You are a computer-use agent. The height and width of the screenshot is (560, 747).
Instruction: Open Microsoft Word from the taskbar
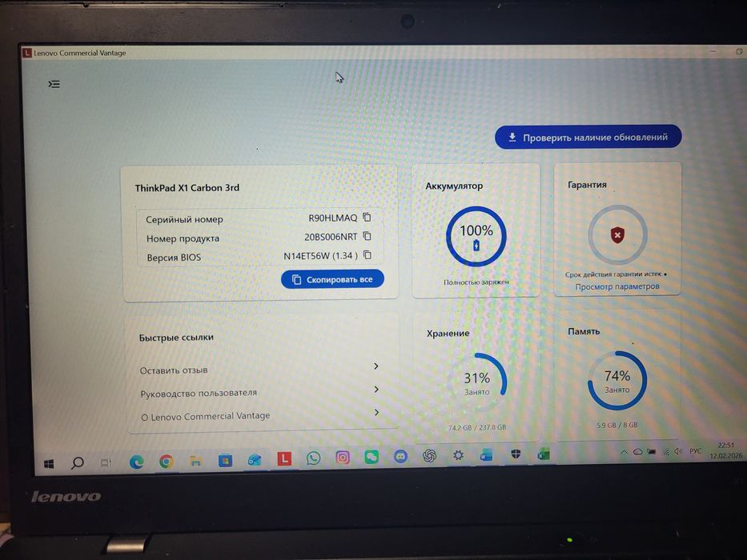click(x=487, y=455)
